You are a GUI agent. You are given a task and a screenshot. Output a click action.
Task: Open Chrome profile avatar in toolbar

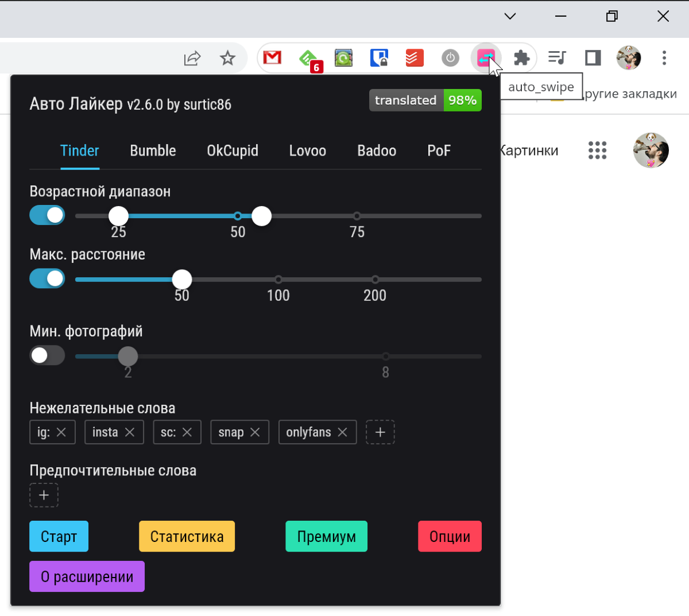pyautogui.click(x=629, y=57)
